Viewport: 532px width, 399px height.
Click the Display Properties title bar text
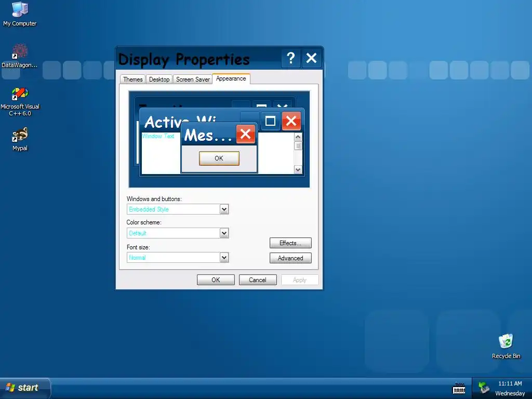[184, 59]
